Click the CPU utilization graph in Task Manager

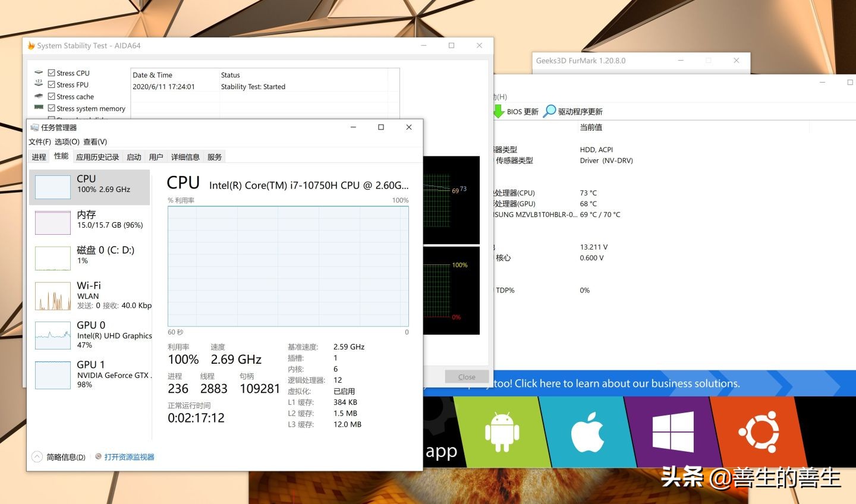[x=288, y=266]
